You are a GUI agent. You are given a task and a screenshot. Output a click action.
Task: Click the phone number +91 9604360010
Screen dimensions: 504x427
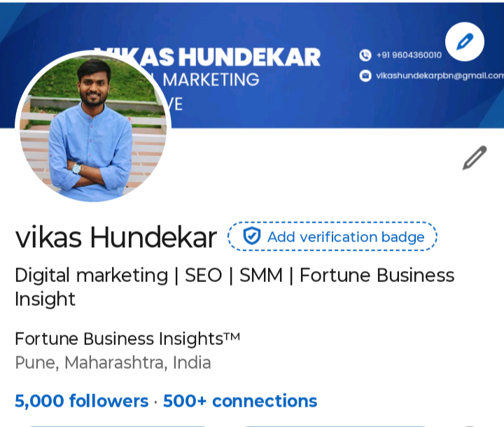[409, 55]
